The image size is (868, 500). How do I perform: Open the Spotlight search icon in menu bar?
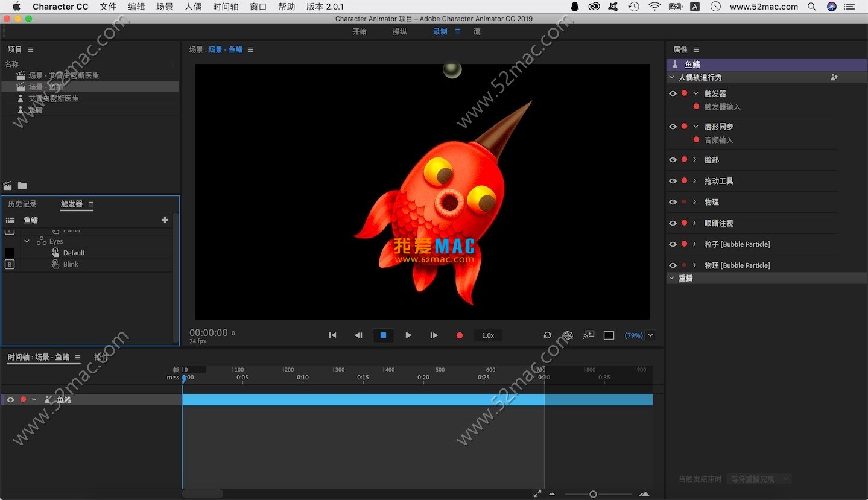tap(812, 7)
